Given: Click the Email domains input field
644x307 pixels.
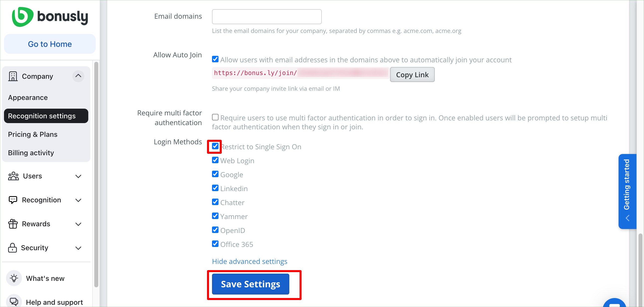Looking at the screenshot, I should point(267,16).
